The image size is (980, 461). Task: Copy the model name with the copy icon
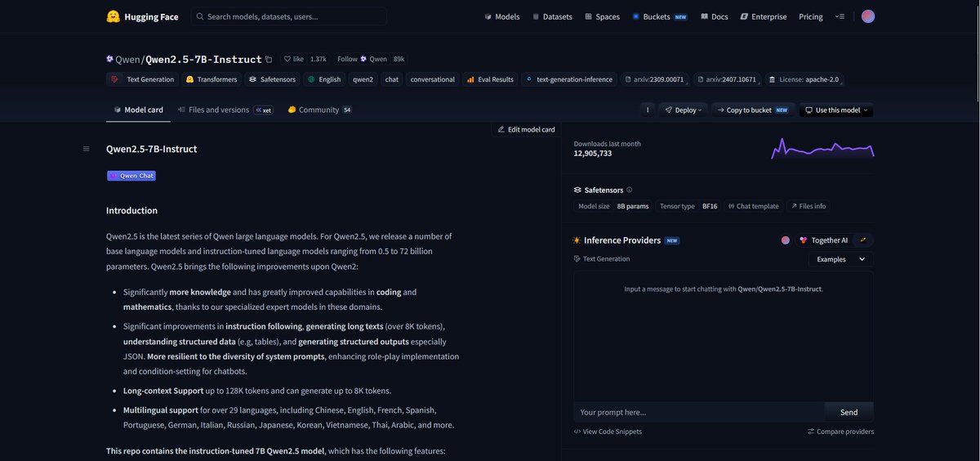tap(269, 59)
